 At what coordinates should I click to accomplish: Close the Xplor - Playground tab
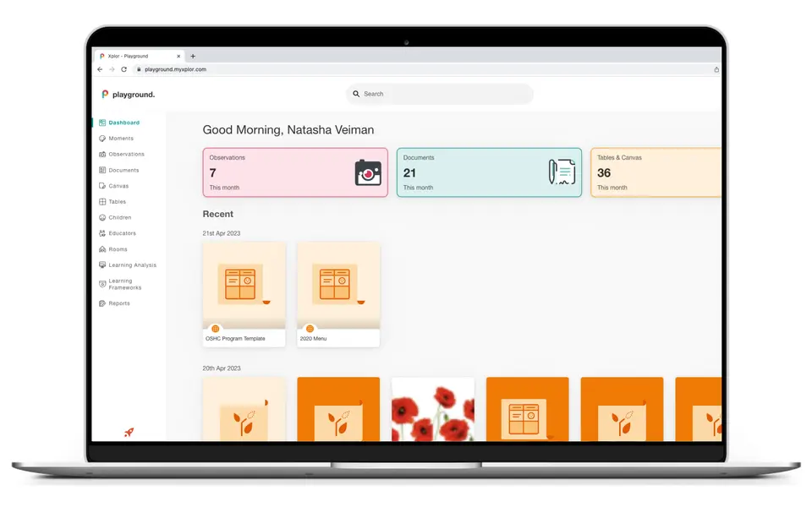tap(178, 56)
